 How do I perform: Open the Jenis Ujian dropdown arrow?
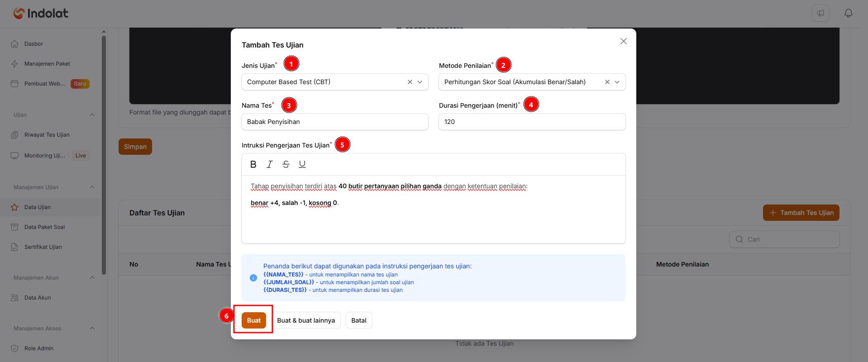[420, 82]
